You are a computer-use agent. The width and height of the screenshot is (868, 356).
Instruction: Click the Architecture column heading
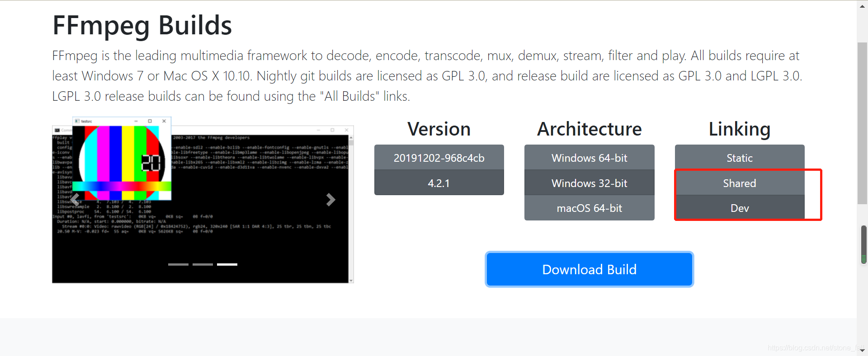(589, 129)
